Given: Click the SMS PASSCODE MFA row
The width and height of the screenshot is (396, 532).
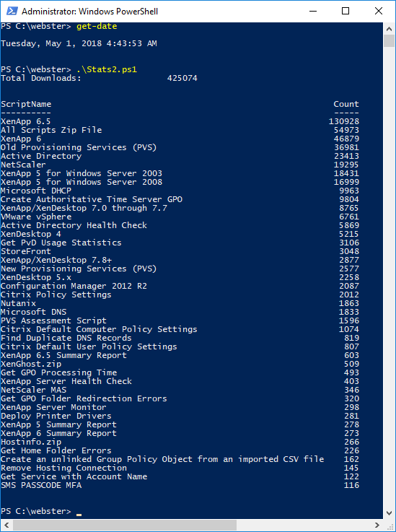Looking at the screenshot, I should click(x=180, y=485).
